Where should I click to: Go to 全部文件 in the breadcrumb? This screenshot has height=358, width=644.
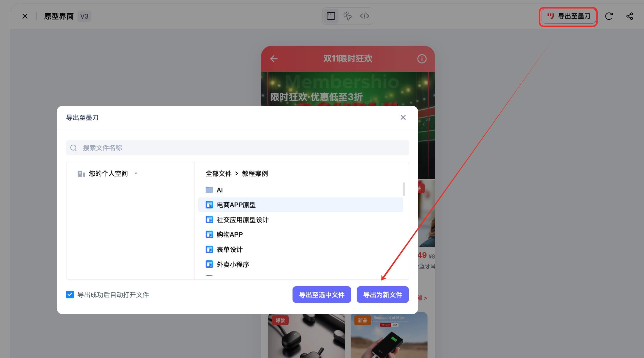coord(219,174)
